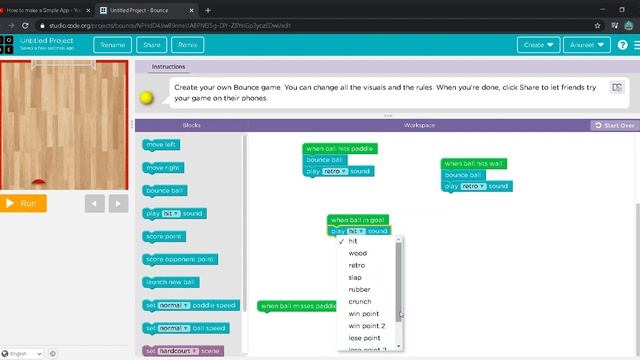Viewport: 640px width, 360px height.
Task: Click the sound list scrollbar
Action: 399,282
